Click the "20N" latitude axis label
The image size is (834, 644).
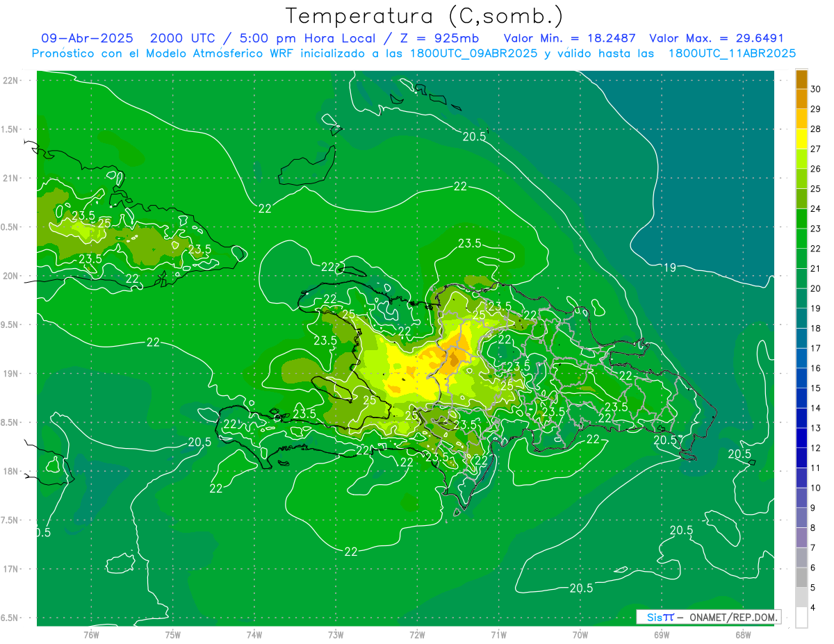[12, 276]
